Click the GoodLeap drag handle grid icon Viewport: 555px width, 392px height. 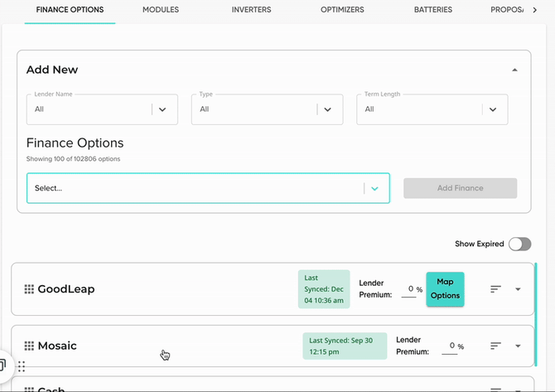(29, 289)
